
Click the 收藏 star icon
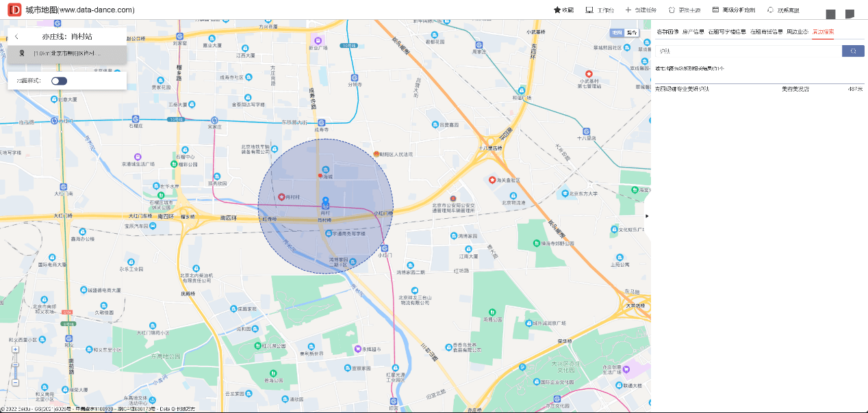pyautogui.click(x=557, y=10)
